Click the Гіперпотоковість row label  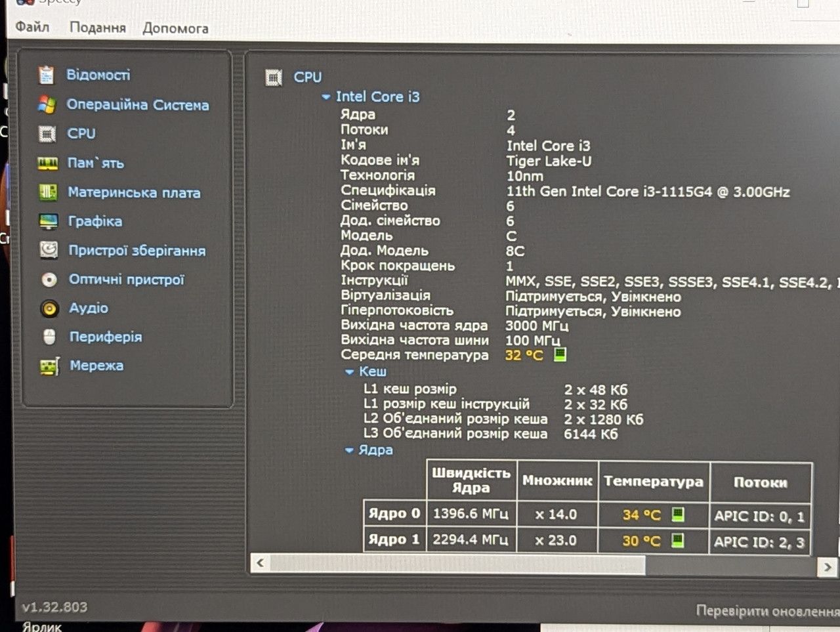(x=397, y=310)
